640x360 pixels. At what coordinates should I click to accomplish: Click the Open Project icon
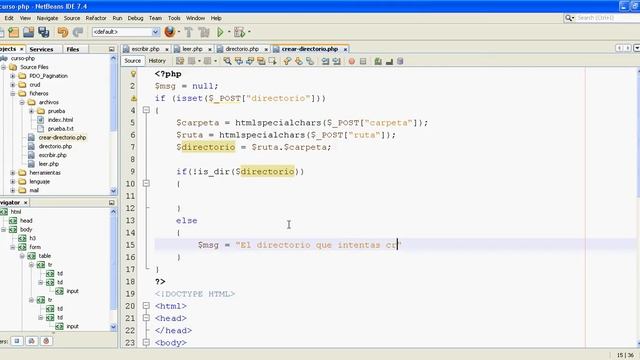[29, 32]
